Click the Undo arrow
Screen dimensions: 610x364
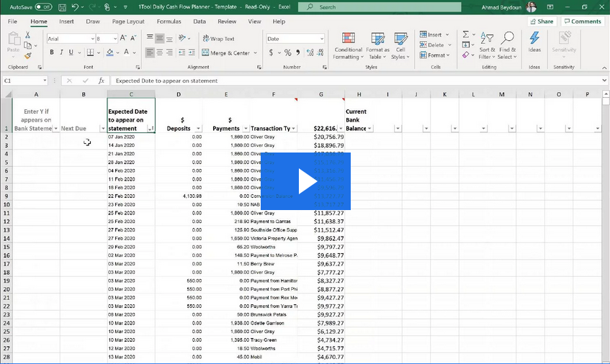(x=75, y=7)
